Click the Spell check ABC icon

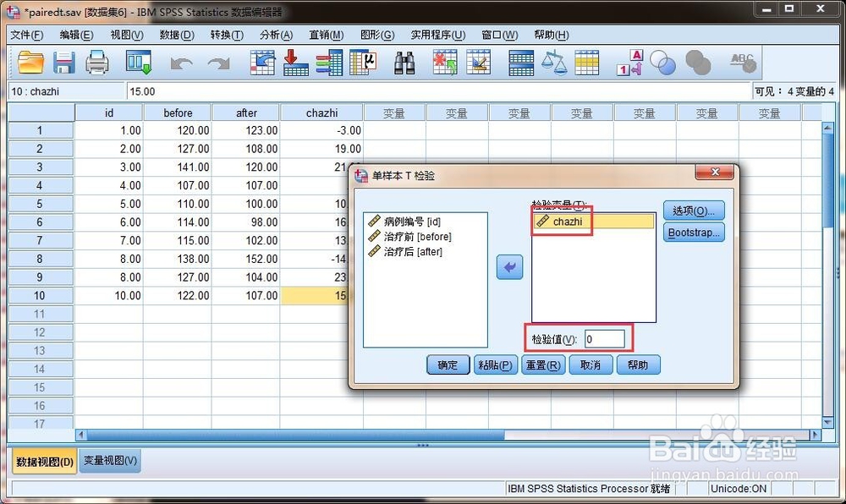[744, 63]
